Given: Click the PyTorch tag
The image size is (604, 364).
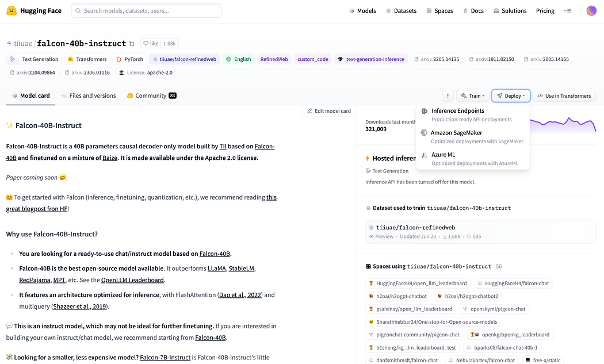Looking at the screenshot, I should pyautogui.click(x=130, y=59).
